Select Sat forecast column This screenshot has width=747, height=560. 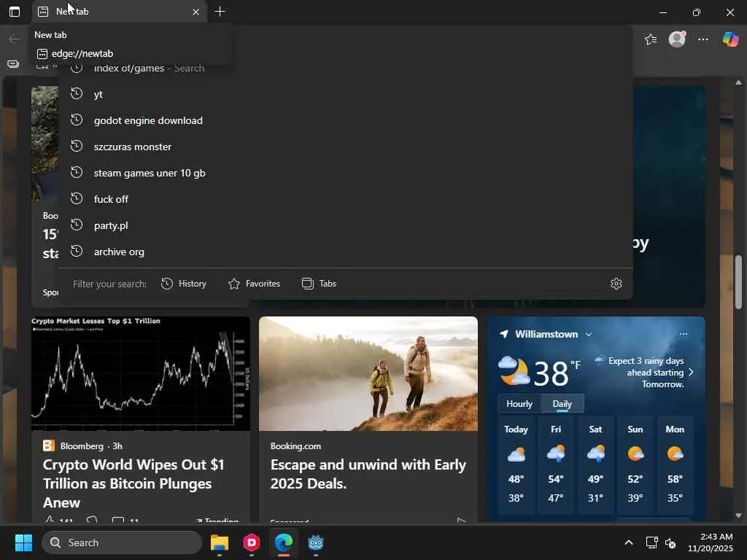595,464
